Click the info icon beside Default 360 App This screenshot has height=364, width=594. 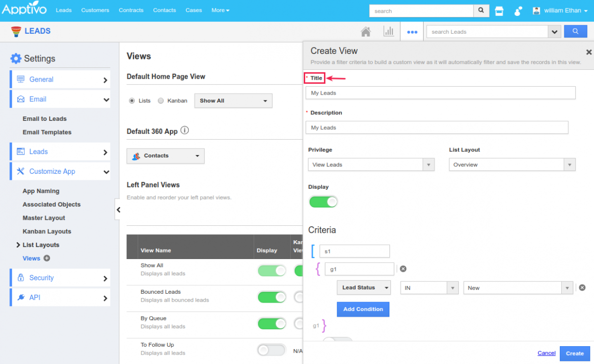coord(184,130)
